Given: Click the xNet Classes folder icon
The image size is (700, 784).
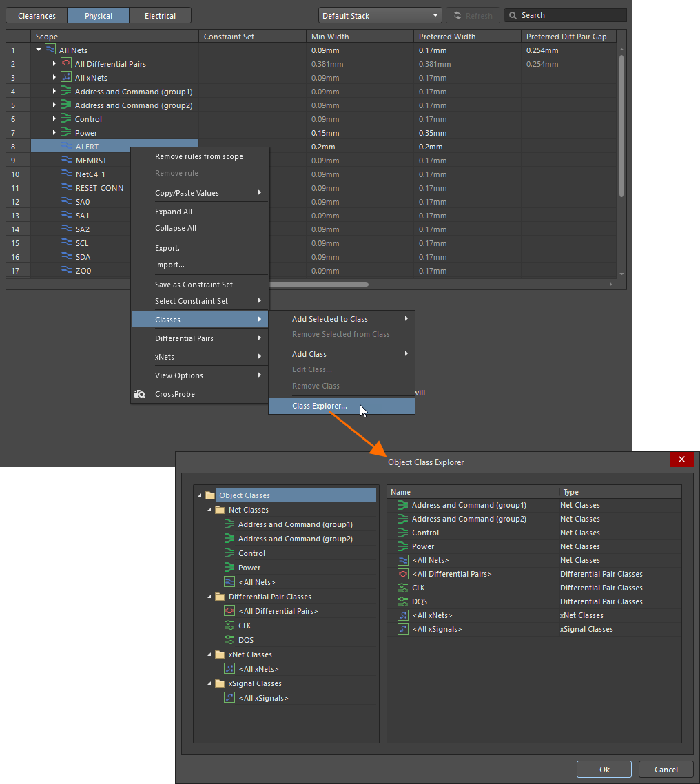Looking at the screenshot, I should pos(220,654).
